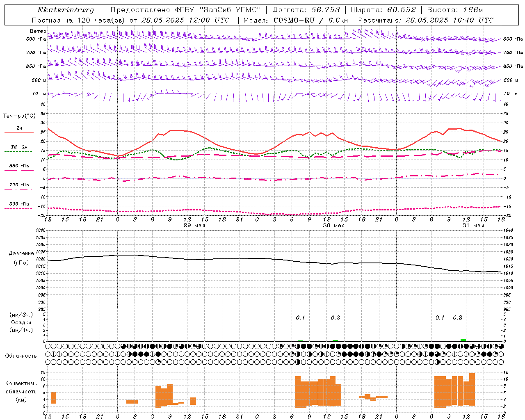Select the 'Тем-ра(°C)' temperature label

click(19, 116)
